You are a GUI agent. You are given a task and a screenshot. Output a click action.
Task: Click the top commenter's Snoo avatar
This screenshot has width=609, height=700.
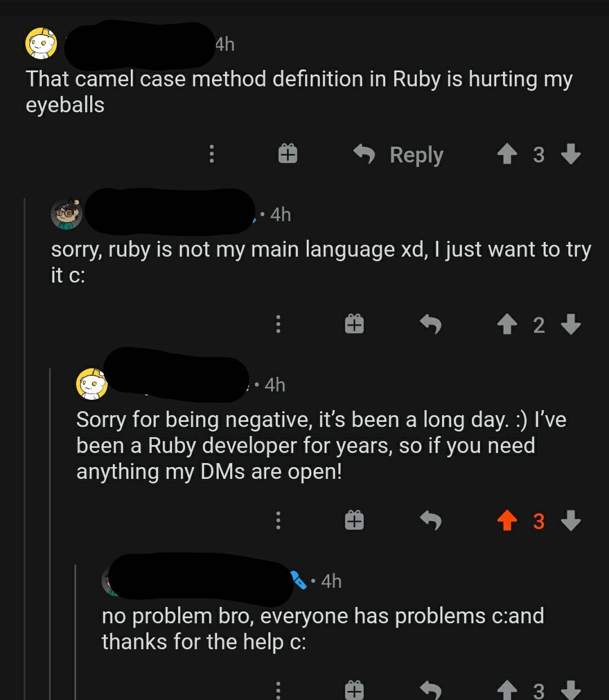click(41, 44)
